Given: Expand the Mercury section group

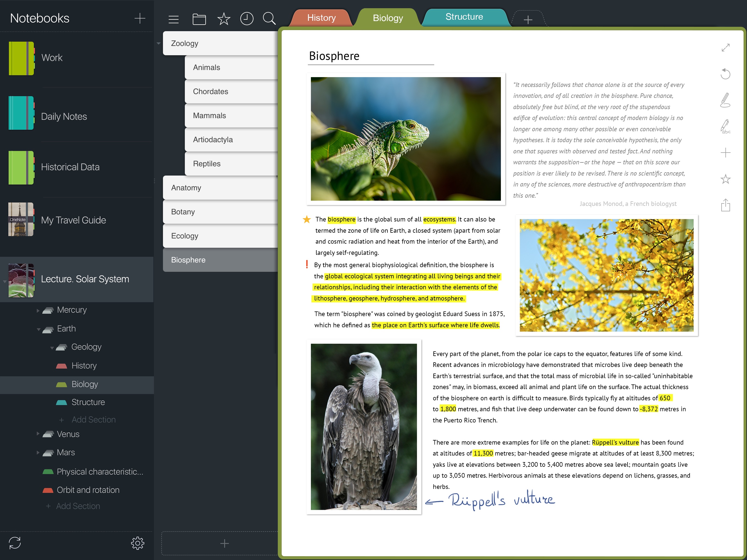Looking at the screenshot, I should point(38,310).
